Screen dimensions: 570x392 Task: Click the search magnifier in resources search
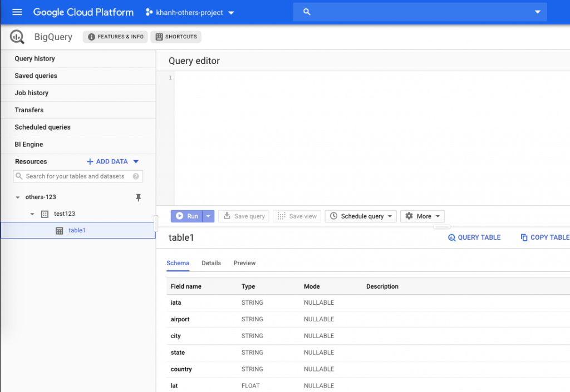point(19,176)
